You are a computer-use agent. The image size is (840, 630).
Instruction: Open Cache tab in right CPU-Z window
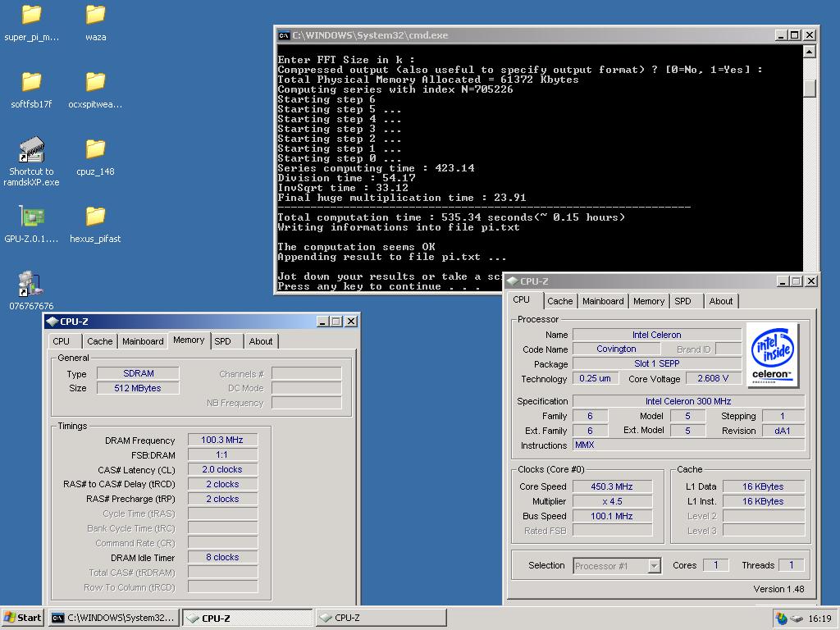[559, 301]
